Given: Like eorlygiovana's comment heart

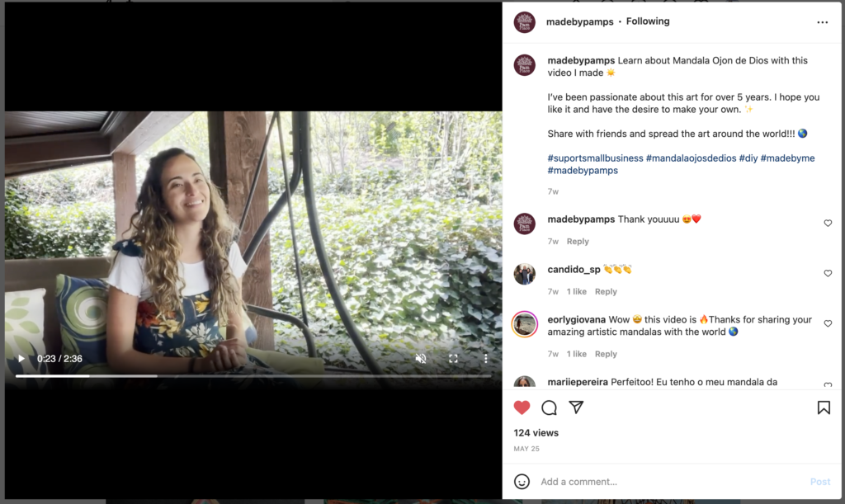Looking at the screenshot, I should [828, 323].
